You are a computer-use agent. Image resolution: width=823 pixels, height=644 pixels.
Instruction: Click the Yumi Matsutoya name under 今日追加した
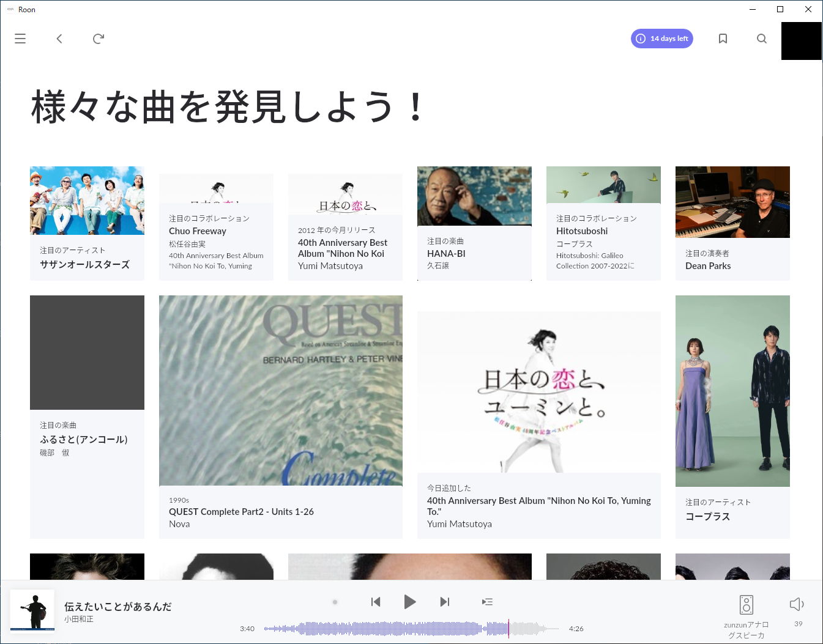(460, 524)
